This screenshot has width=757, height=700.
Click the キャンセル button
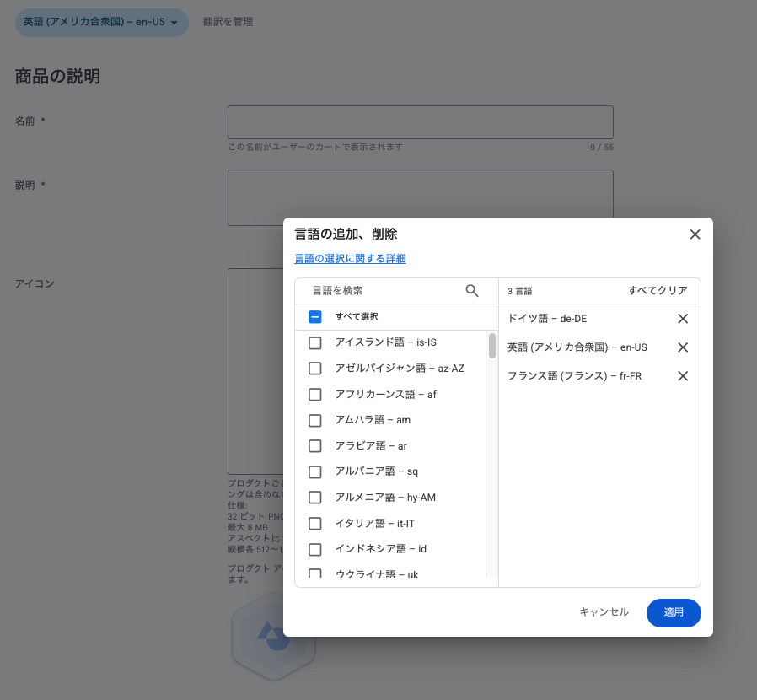point(604,612)
